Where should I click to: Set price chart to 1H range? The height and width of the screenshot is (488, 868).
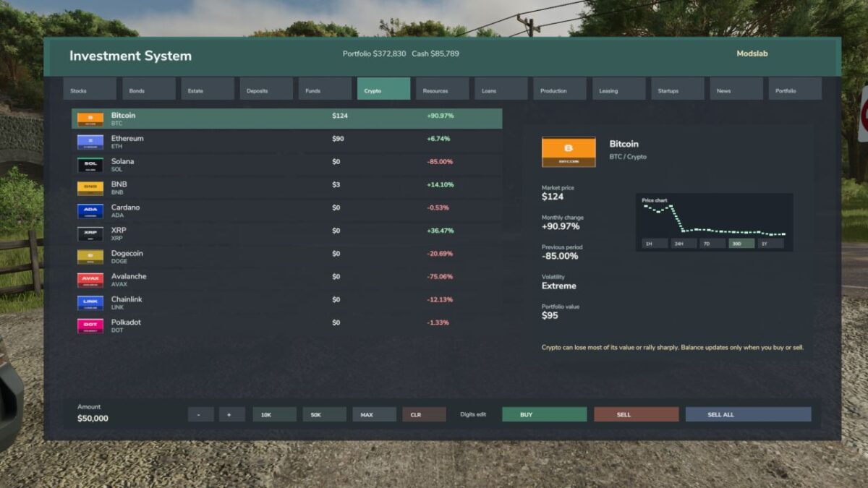click(655, 244)
